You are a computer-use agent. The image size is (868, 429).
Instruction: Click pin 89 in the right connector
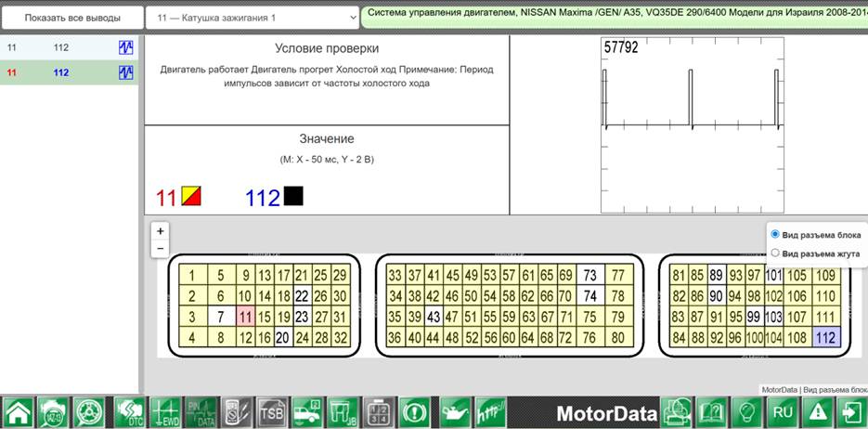pyautogui.click(x=717, y=275)
